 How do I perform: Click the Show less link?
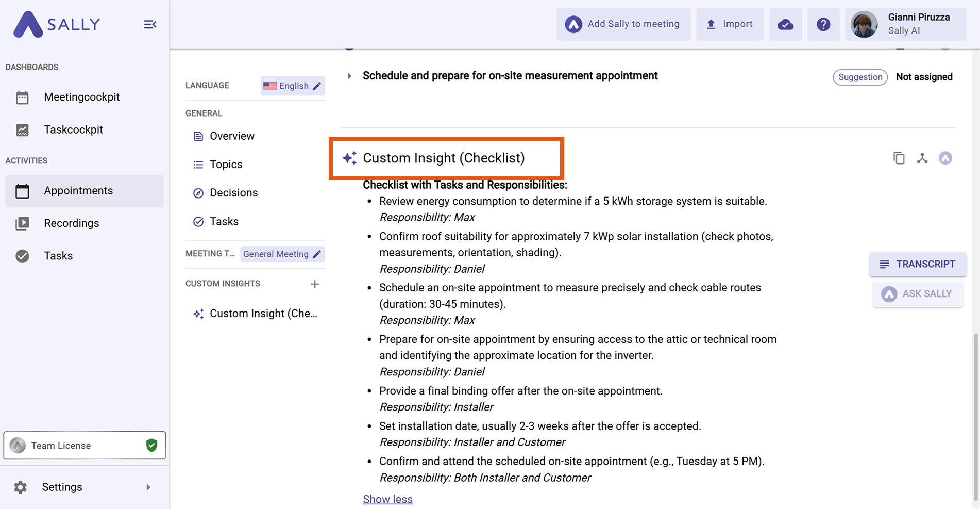[387, 499]
